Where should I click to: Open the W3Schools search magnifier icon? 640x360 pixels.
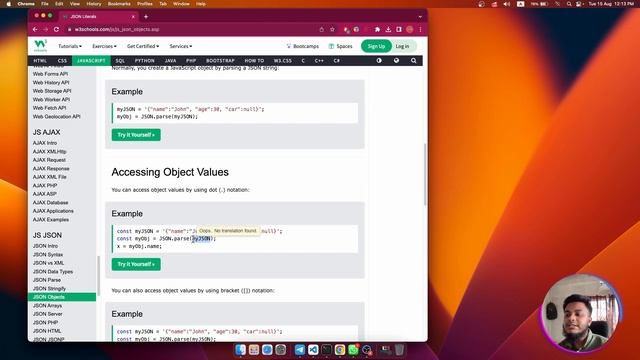413,60
